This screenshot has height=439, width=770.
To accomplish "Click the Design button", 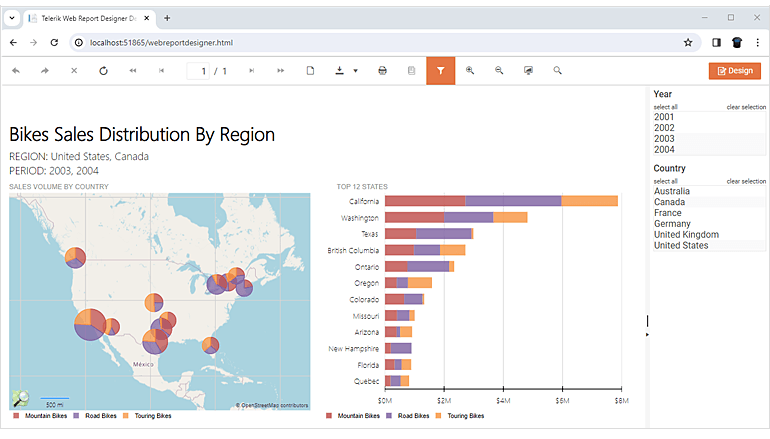I will tap(735, 71).
